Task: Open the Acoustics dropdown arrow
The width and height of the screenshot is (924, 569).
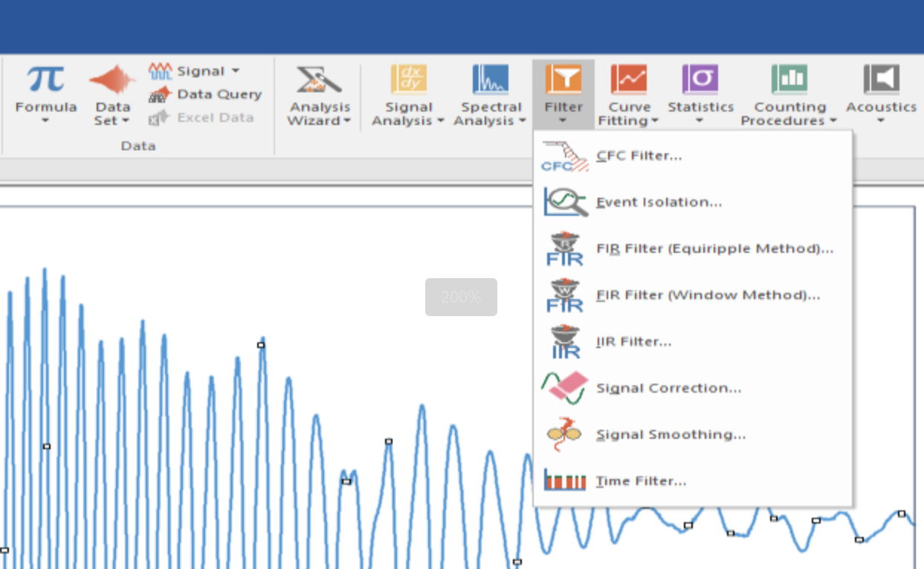Action: (x=882, y=120)
